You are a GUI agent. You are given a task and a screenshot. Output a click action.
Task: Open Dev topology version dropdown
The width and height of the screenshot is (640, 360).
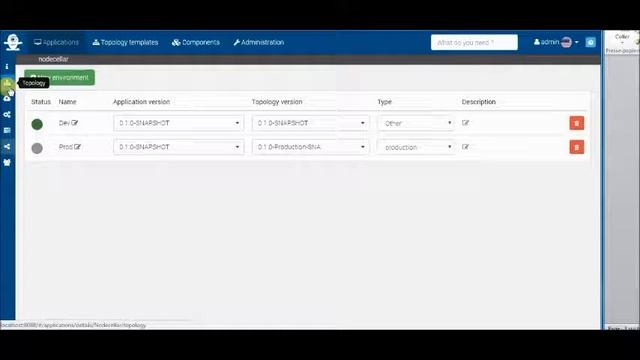[311, 123]
